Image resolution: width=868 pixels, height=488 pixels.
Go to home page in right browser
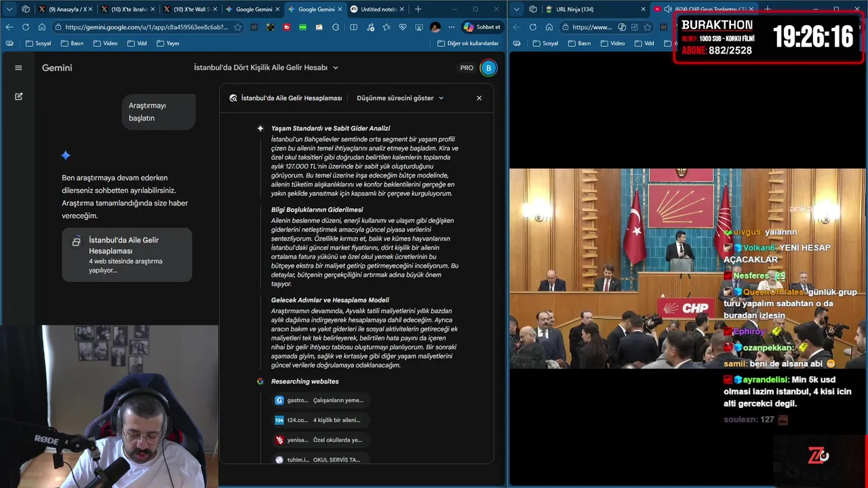[549, 27]
